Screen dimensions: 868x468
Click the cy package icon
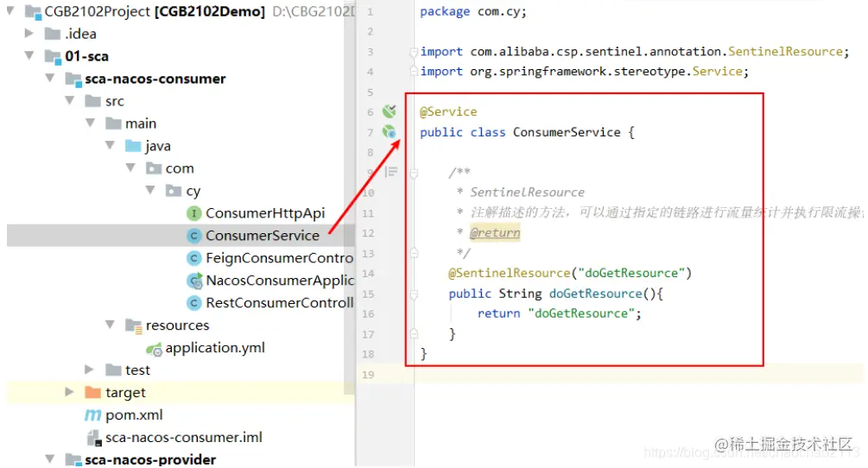(x=174, y=190)
